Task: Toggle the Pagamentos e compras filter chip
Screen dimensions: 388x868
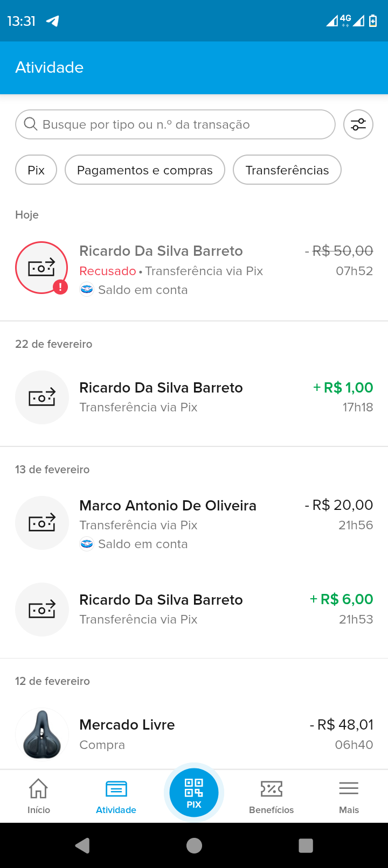Action: pos(144,170)
